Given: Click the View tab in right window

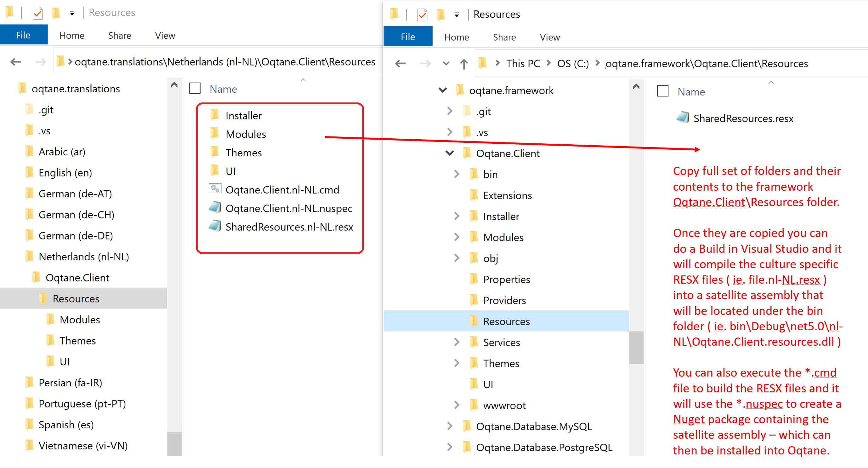Looking at the screenshot, I should (547, 36).
